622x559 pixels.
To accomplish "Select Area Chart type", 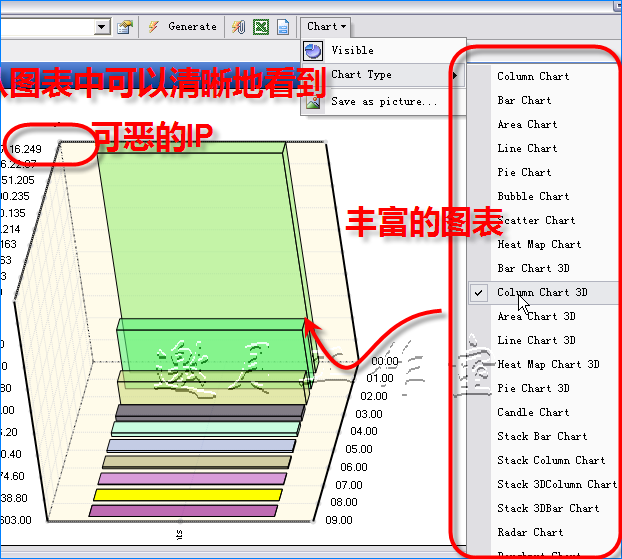I will coord(527,124).
